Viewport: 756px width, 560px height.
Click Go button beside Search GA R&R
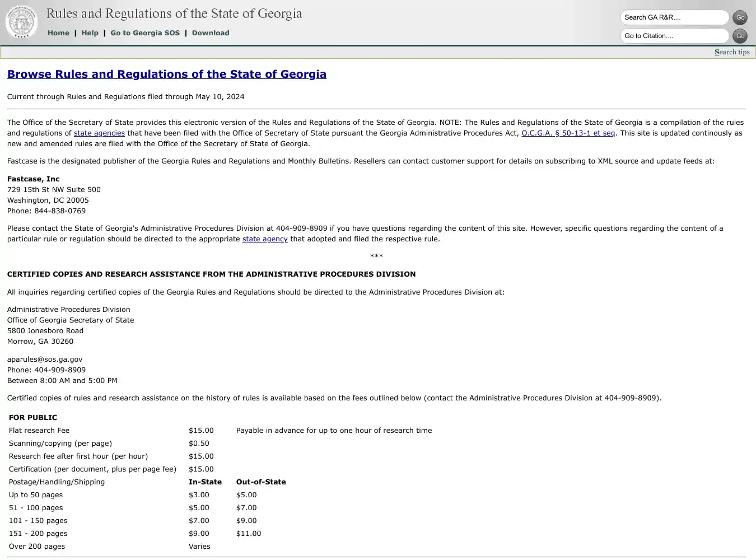pyautogui.click(x=740, y=17)
